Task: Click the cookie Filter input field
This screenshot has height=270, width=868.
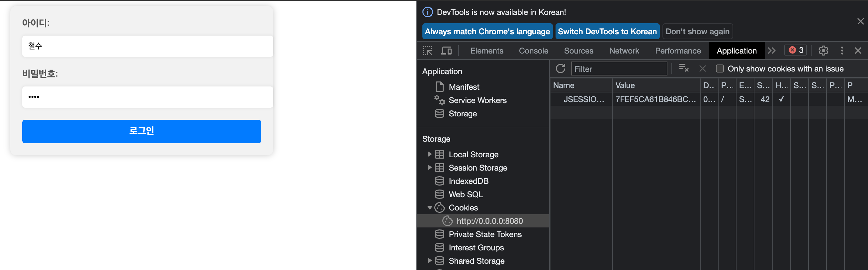Action: pos(619,69)
